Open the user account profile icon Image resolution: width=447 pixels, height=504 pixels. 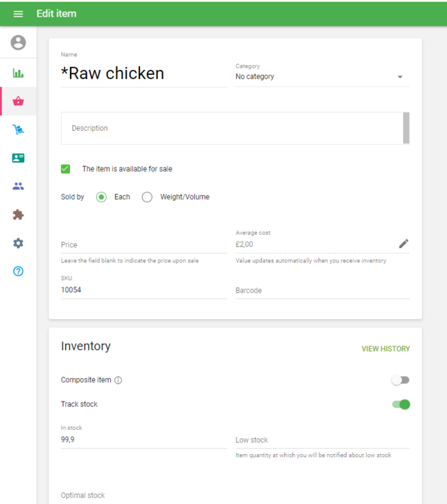pyautogui.click(x=18, y=43)
